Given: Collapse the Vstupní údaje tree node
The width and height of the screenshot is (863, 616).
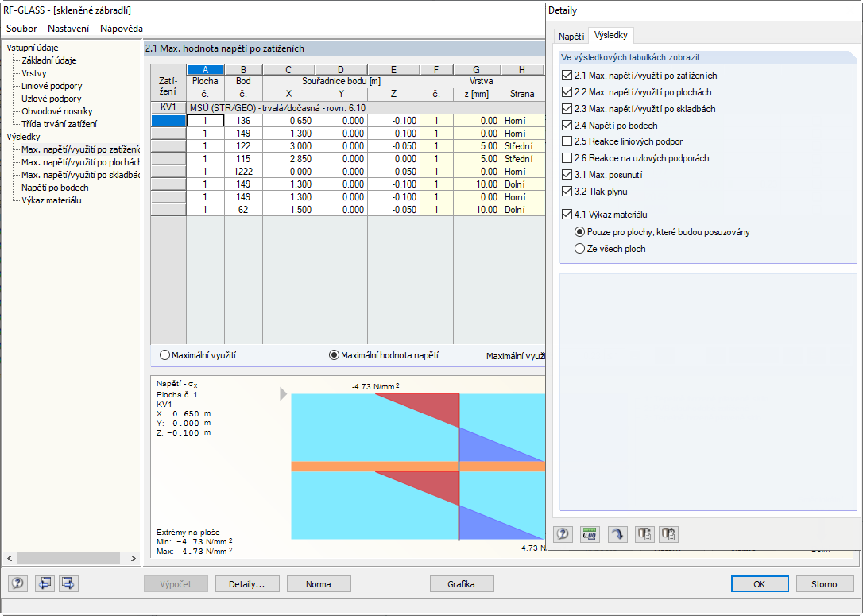Looking at the screenshot, I should [32, 48].
